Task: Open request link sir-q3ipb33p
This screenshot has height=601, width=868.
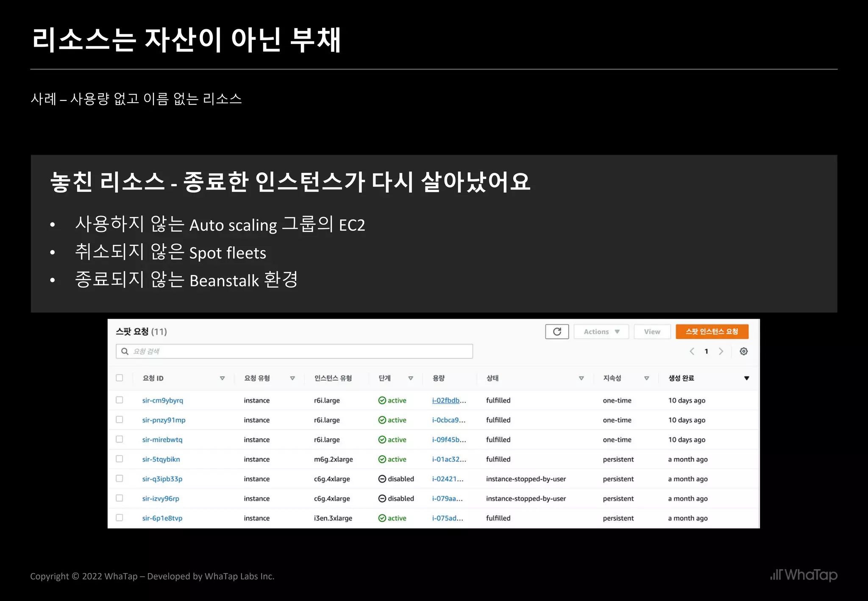Action: [162, 479]
